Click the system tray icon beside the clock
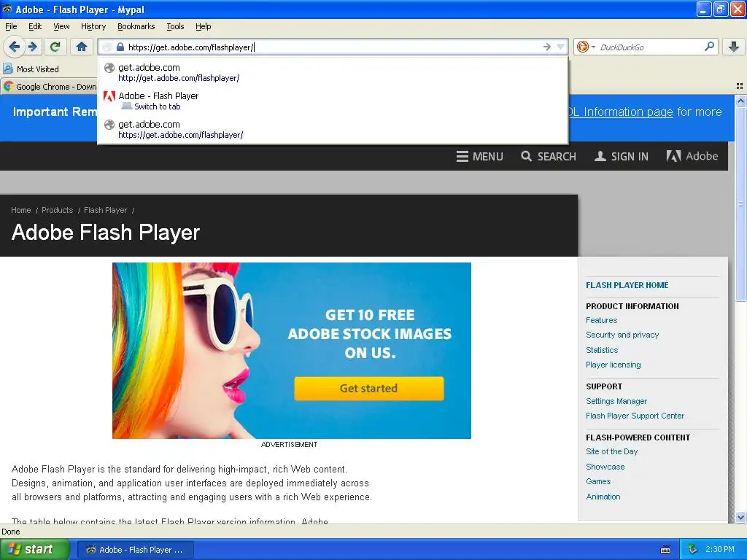This screenshot has height=560, width=747. click(x=693, y=550)
